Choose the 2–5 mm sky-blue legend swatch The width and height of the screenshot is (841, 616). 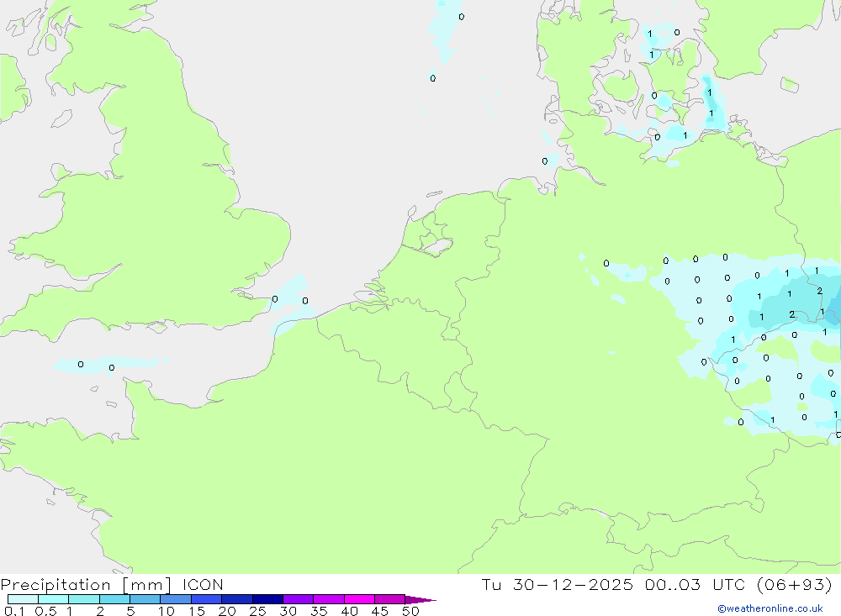click(x=114, y=599)
